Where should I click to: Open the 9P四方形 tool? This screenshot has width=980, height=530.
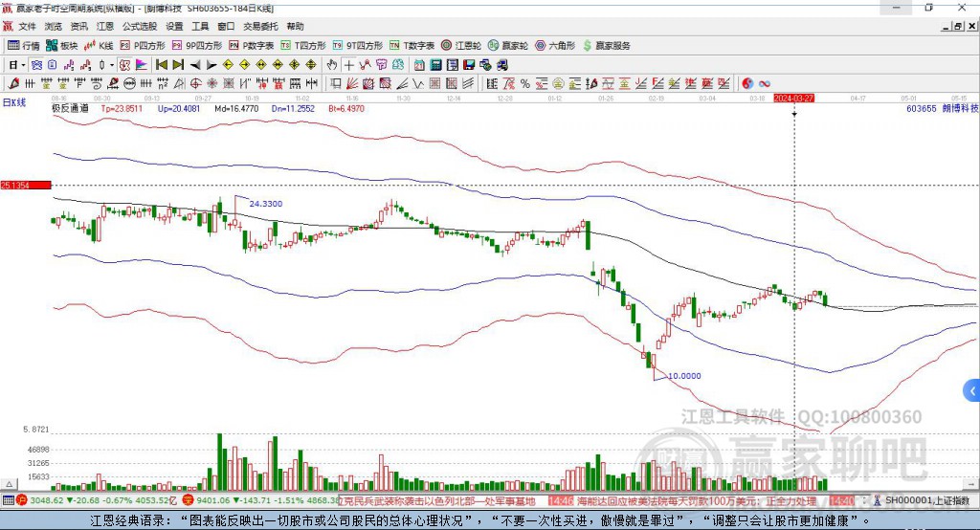(197, 46)
